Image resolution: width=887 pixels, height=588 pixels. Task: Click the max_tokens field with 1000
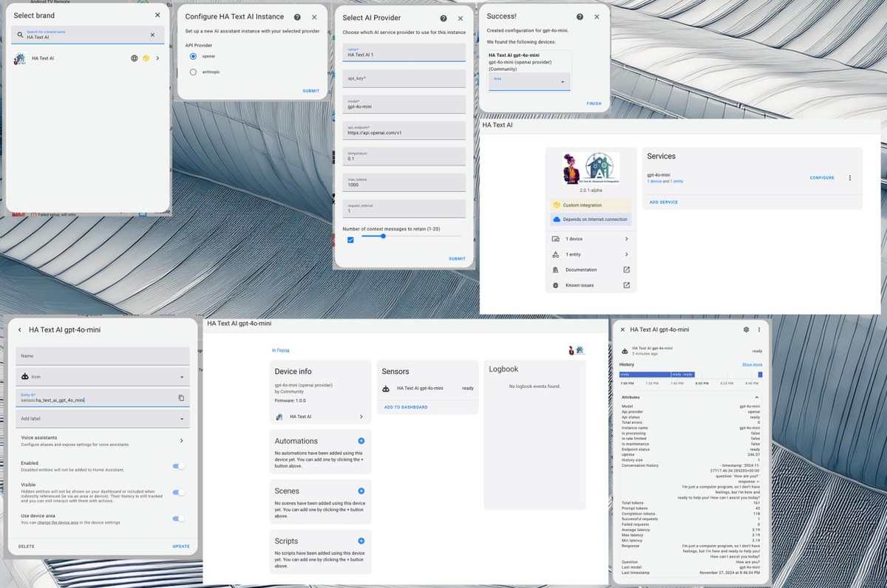click(x=404, y=182)
